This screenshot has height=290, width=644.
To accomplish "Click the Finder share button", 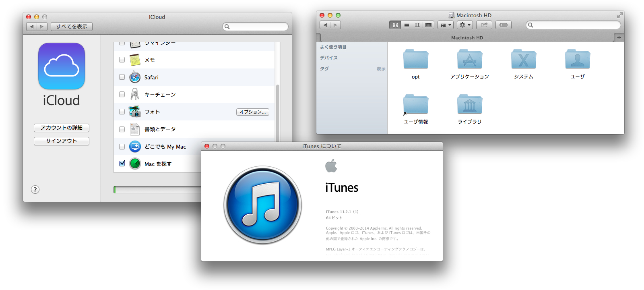I will point(484,25).
